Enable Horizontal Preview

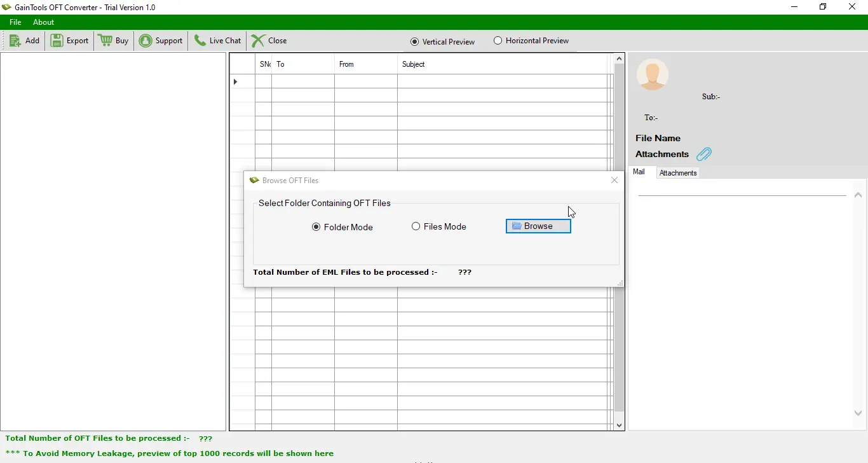click(498, 40)
